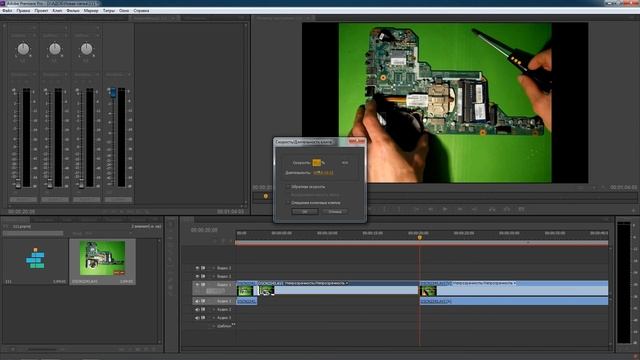
Task: Select the second clip on Видео 1 track
Action: (338, 288)
